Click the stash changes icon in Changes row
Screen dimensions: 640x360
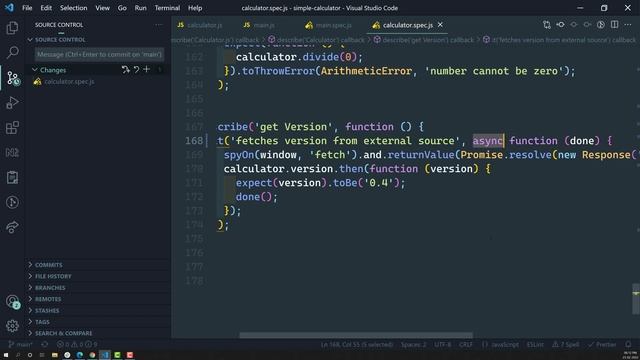click(125, 70)
